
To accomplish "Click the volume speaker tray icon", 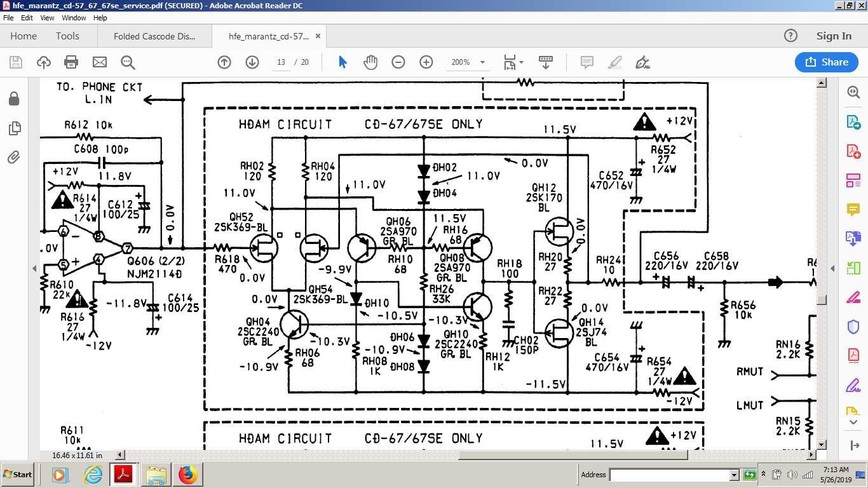I will [792, 475].
